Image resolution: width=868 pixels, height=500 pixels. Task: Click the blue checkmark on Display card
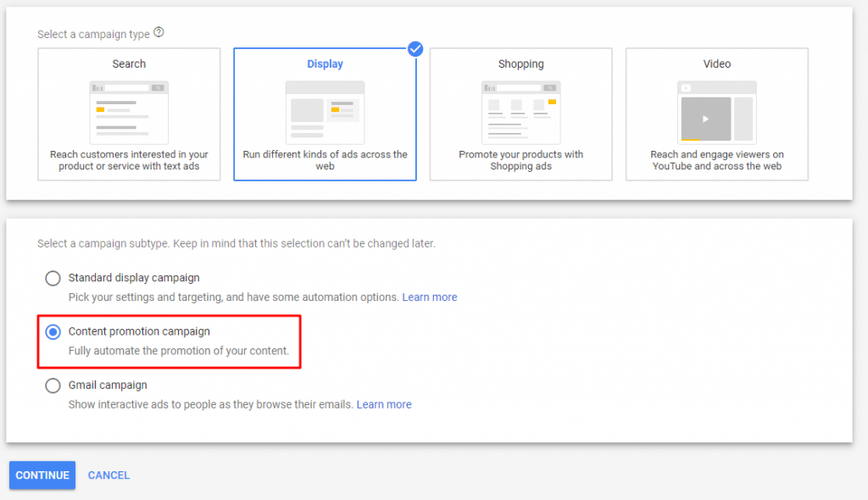[415, 49]
